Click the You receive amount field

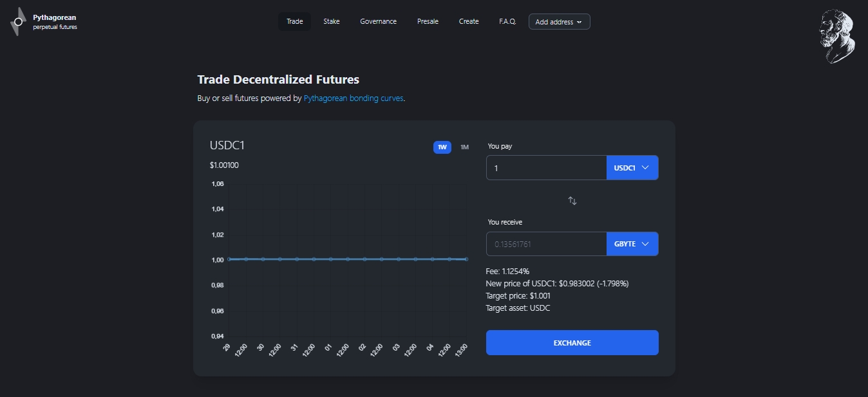coord(547,244)
